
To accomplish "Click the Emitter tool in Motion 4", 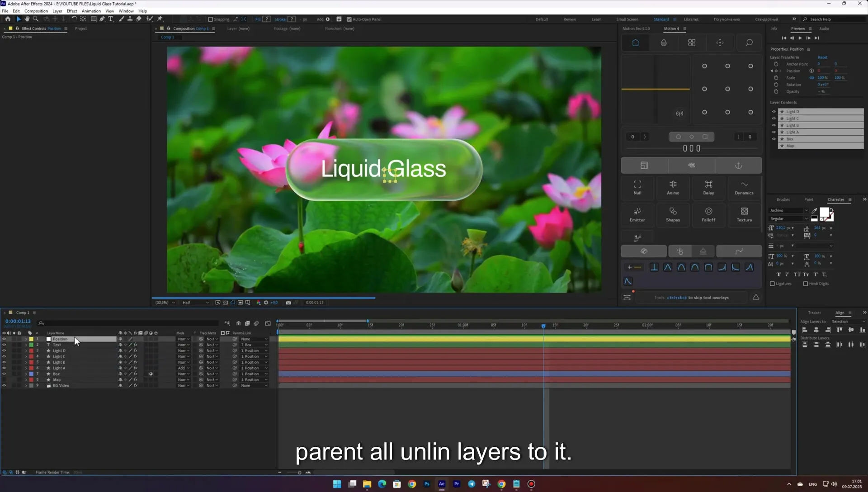I will (637, 214).
